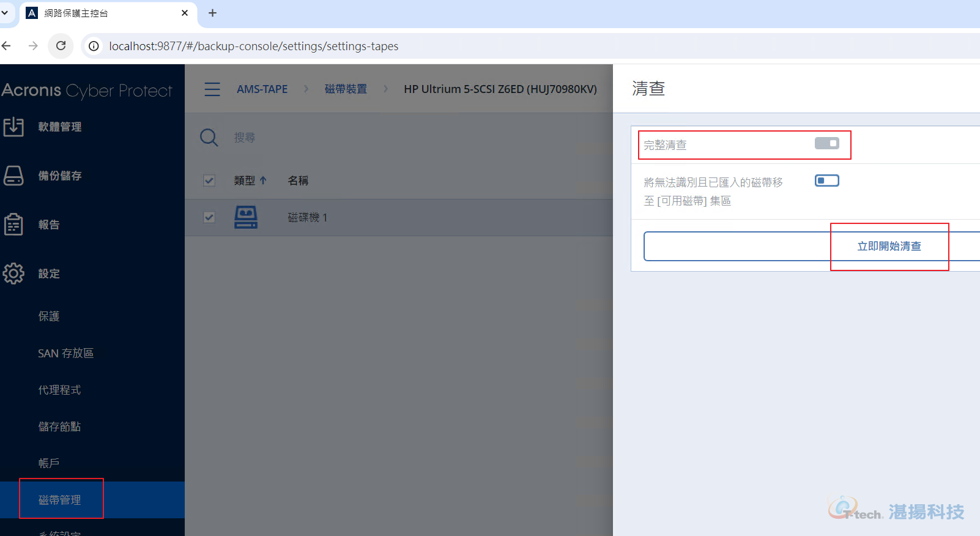This screenshot has height=536, width=980.
Task: Select the 網路保護主控台 browser tab
Action: pos(109,13)
